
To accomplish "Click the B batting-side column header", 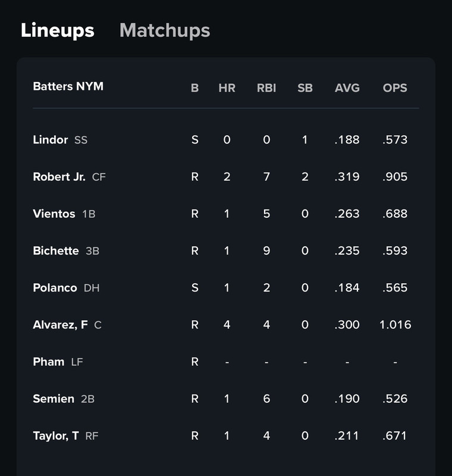I will point(194,88).
